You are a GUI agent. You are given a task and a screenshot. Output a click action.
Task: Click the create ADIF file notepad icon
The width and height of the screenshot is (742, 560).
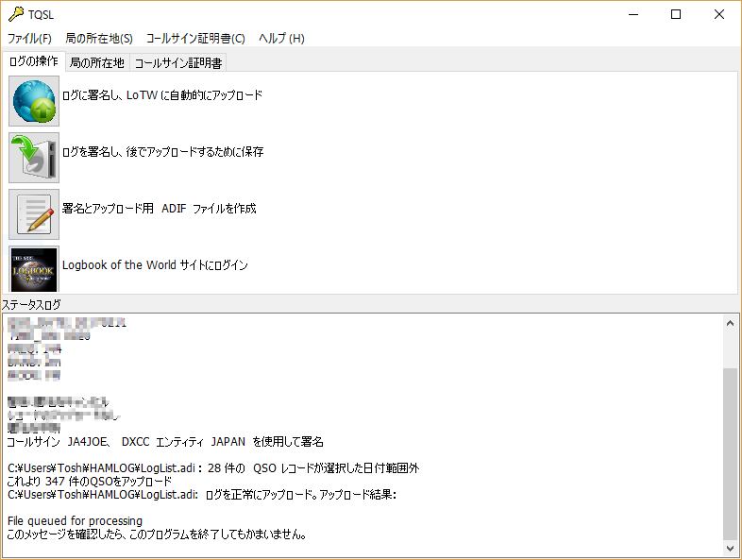[34, 214]
